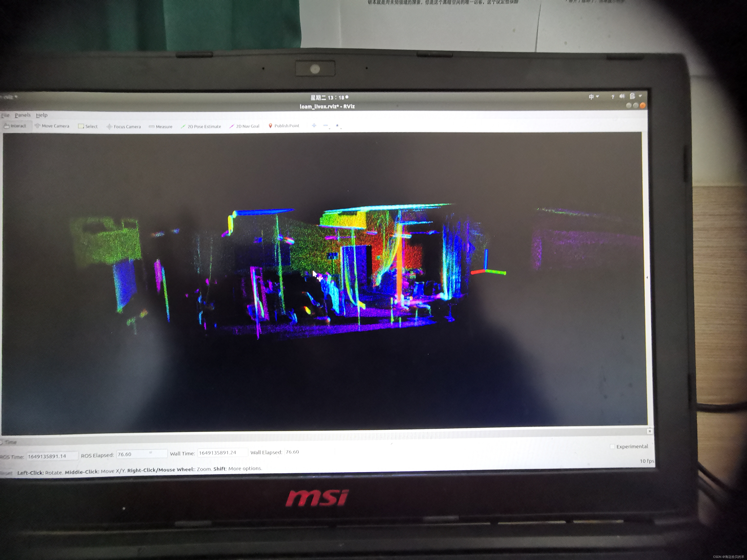Close the Time panel
Viewport: 747px width, 560px height.
(649, 431)
